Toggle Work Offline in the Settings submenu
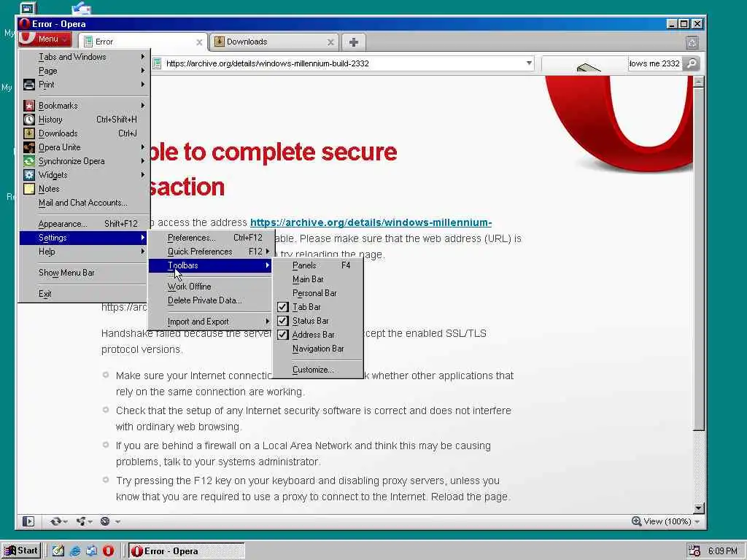The width and height of the screenshot is (747, 560). [x=210, y=287]
